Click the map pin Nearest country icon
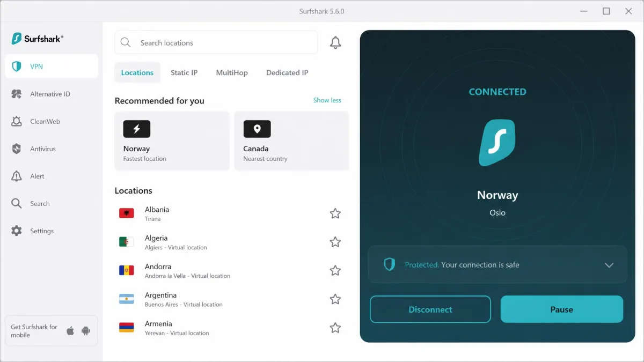This screenshot has height=362, width=644. [257, 129]
